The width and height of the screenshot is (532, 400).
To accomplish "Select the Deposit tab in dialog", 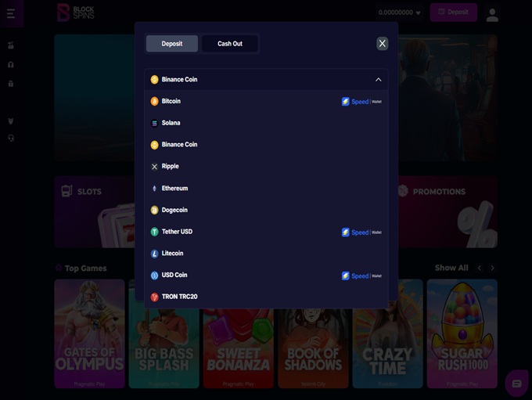I will coord(172,44).
